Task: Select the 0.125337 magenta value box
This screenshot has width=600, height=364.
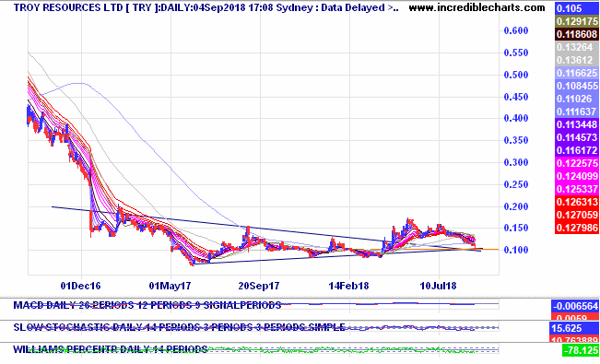Action: click(577, 189)
